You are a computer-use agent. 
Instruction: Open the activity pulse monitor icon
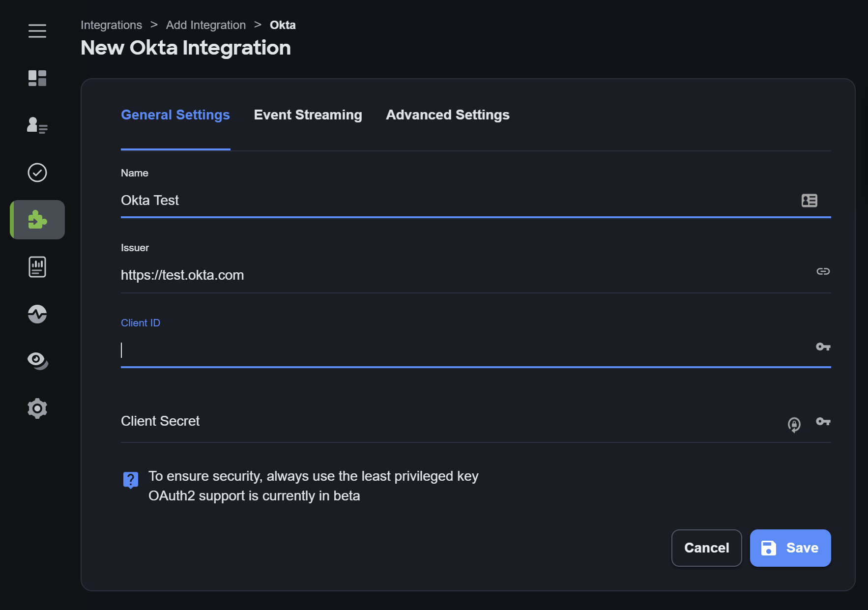click(x=37, y=314)
